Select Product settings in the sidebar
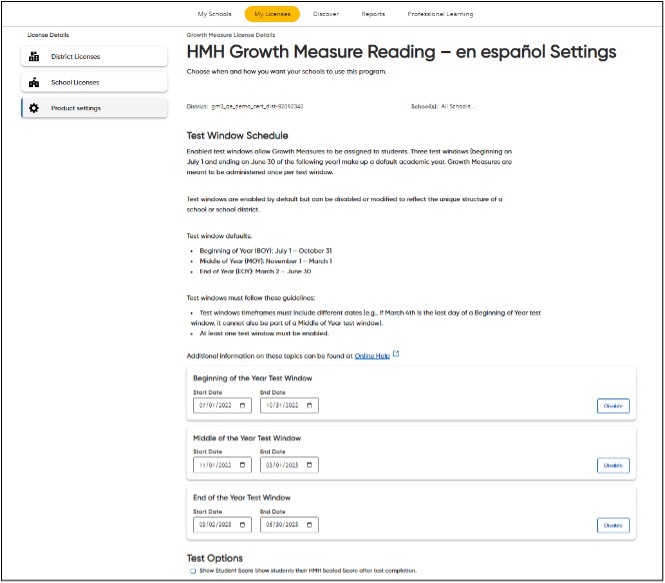Viewport: 665px width, 583px height. click(x=94, y=108)
